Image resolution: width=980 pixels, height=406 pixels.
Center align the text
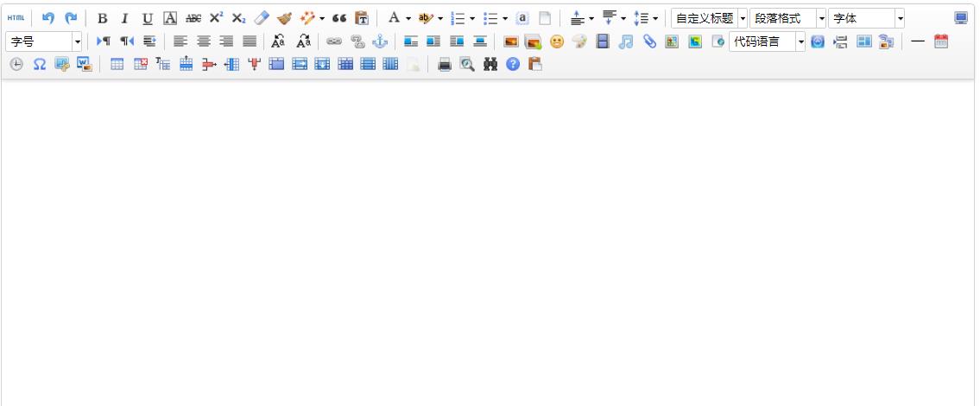[204, 41]
